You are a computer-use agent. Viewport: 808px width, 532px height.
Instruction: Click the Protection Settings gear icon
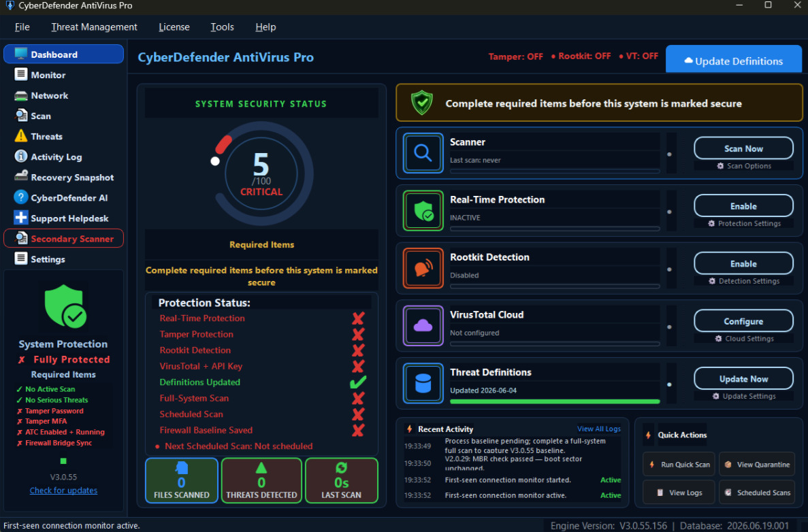click(711, 224)
